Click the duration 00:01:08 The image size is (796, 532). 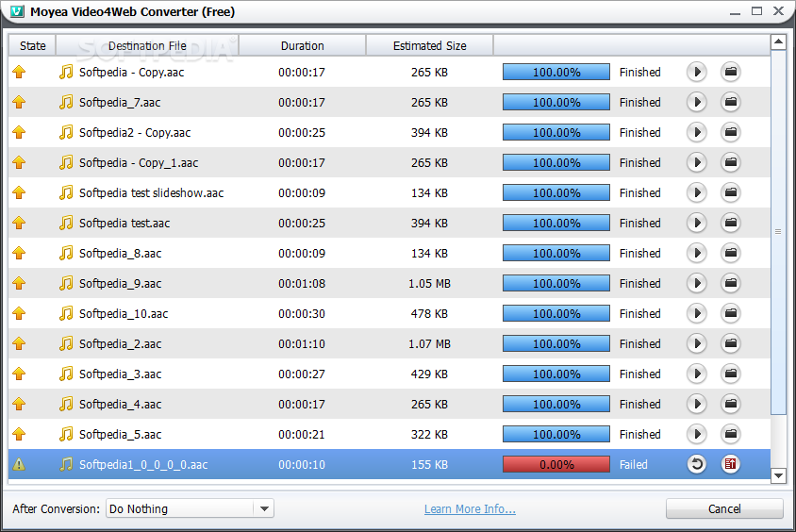pos(302,283)
